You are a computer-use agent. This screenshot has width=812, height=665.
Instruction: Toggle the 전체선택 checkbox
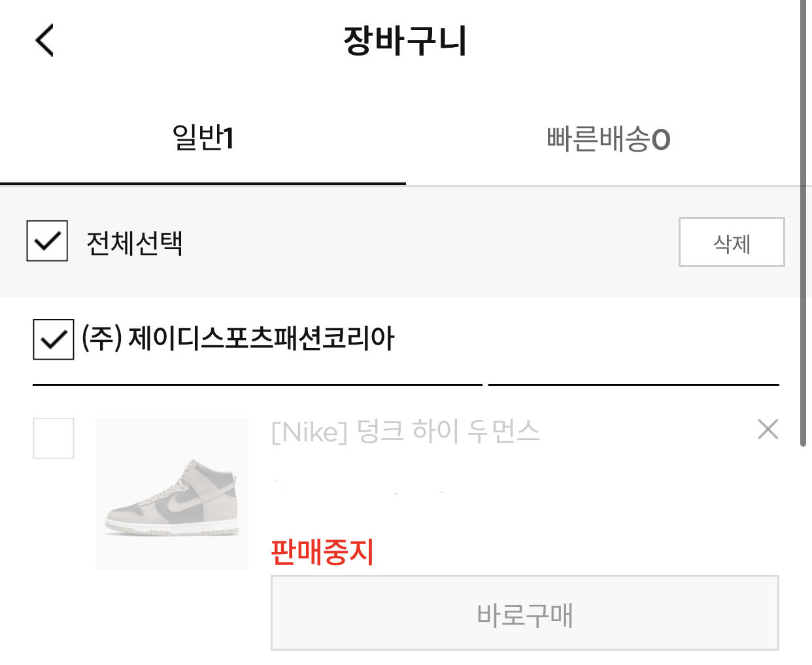(47, 241)
